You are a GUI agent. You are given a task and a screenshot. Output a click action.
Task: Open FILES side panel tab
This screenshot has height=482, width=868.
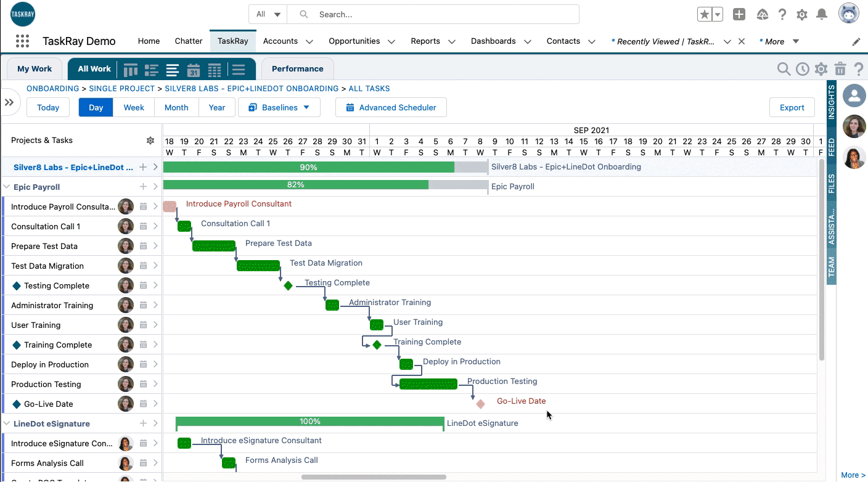tap(832, 184)
